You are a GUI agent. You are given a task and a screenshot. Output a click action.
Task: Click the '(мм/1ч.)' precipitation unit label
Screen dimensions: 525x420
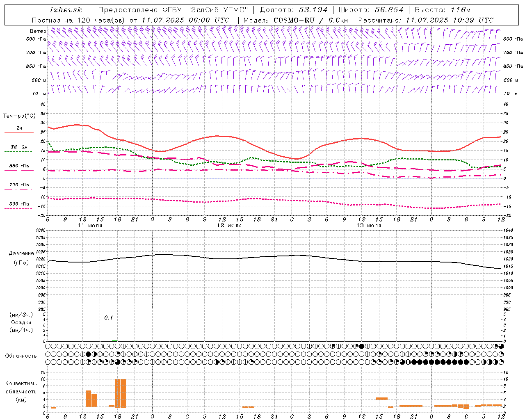pyautogui.click(x=21, y=330)
